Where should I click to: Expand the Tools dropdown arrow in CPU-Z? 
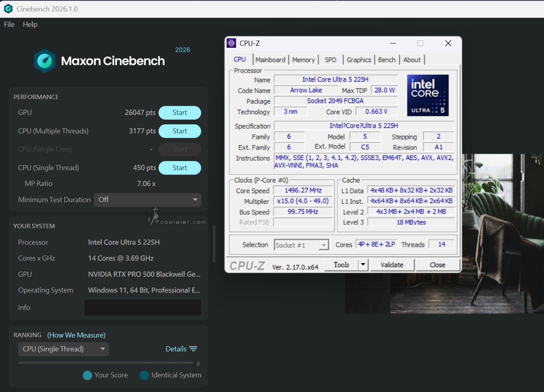point(363,265)
